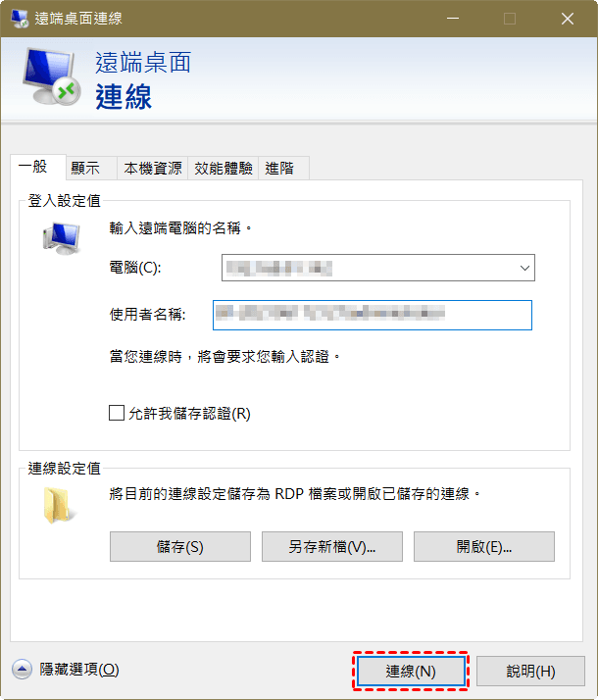Close the 遠端桌面連線 window

pos(568,19)
